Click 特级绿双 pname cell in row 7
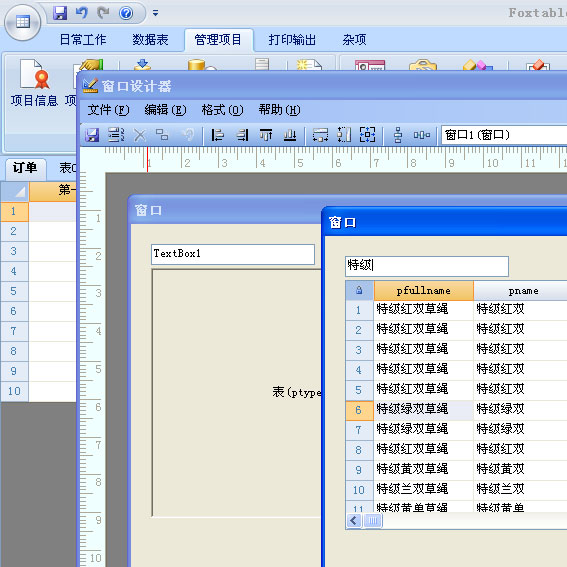567x567 pixels. pyautogui.click(x=521, y=430)
